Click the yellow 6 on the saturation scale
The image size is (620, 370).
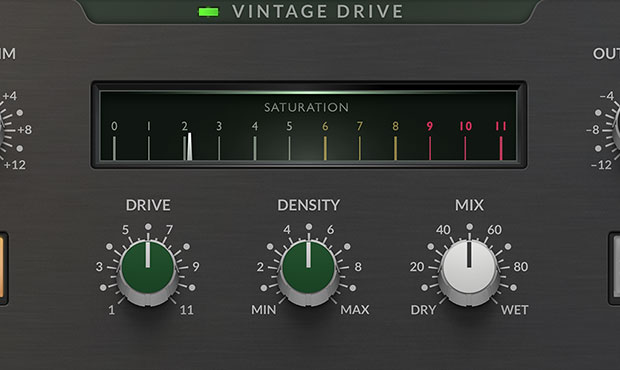click(x=325, y=126)
